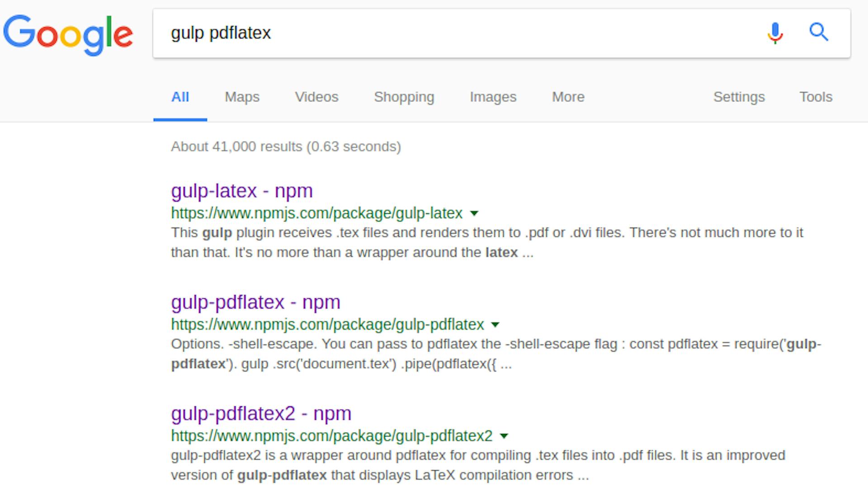Expand the gulp-latex npm result dropdown
Viewport: 868px width, 493px height.
[475, 213]
